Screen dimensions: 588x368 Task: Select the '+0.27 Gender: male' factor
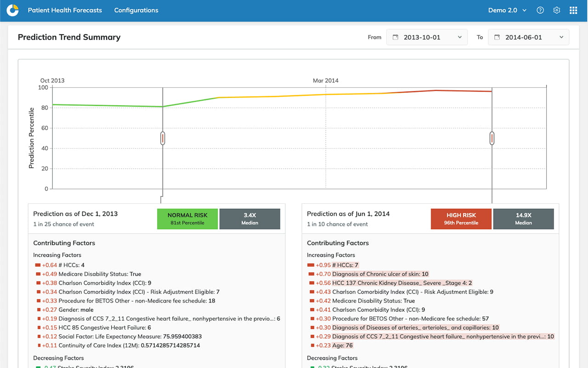64,310
